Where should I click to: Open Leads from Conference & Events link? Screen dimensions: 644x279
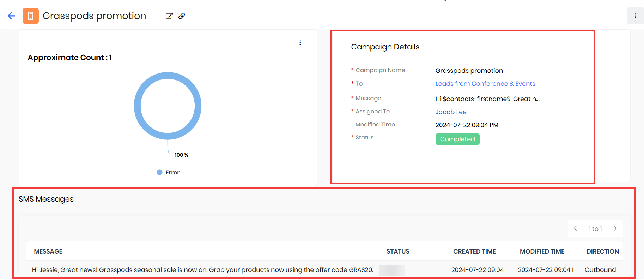point(485,84)
